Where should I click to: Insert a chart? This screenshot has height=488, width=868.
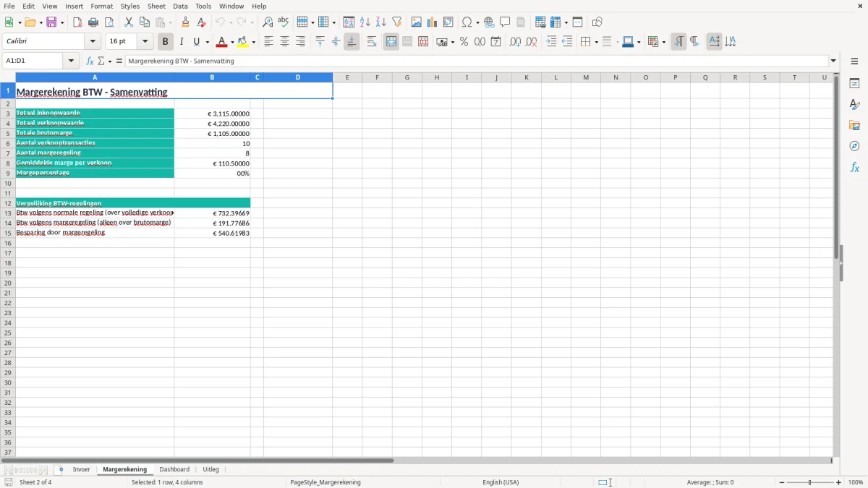pyautogui.click(x=433, y=22)
